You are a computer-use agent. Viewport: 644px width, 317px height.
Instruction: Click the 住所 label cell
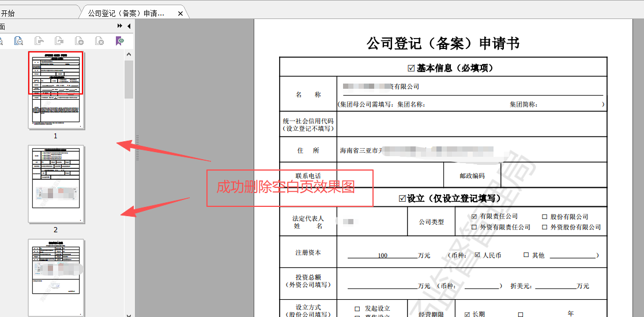point(308,150)
